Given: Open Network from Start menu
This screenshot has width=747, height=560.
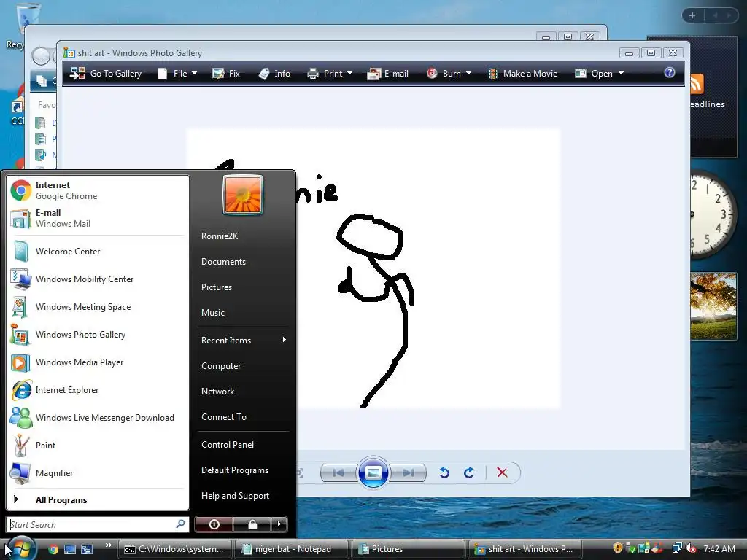Looking at the screenshot, I should [243, 392].
